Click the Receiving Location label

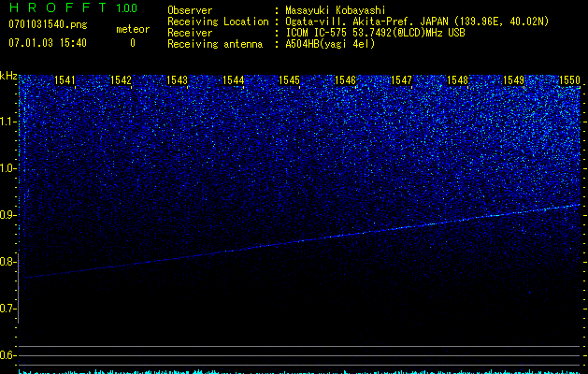click(x=218, y=22)
